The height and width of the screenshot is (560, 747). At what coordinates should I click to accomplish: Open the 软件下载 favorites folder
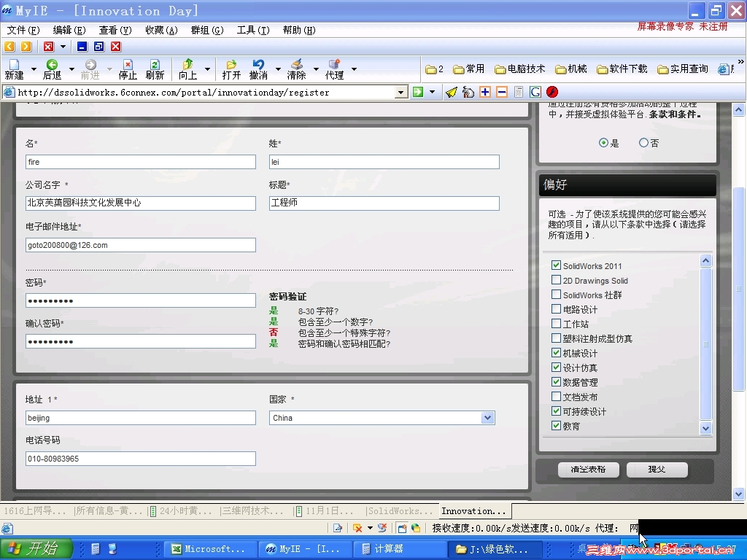coord(622,69)
